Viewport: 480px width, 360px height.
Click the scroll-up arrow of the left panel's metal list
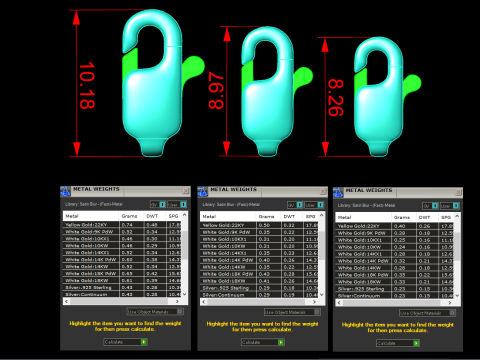[x=185, y=215]
